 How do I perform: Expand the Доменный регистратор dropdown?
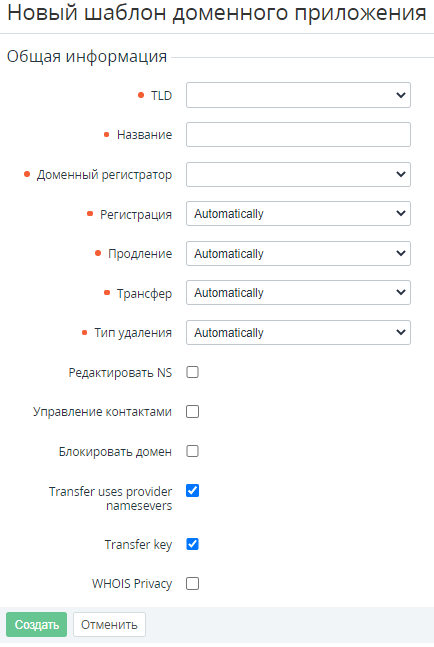click(x=298, y=174)
